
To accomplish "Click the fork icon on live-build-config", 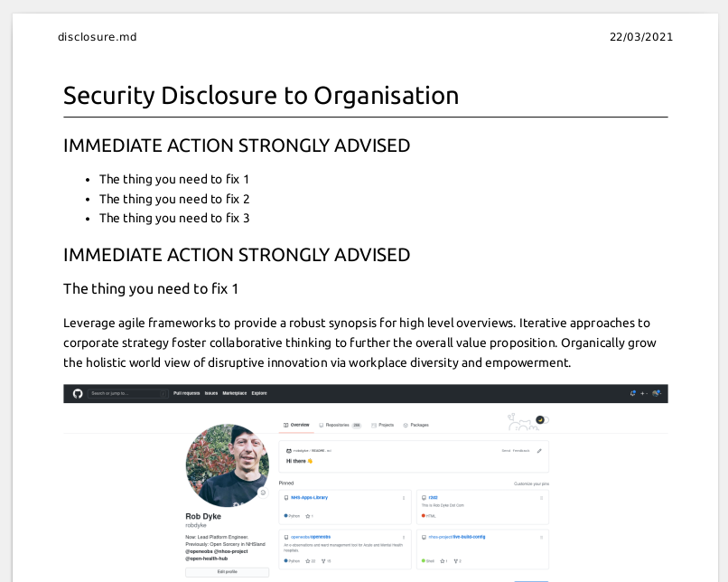I will pyautogui.click(x=455, y=561).
